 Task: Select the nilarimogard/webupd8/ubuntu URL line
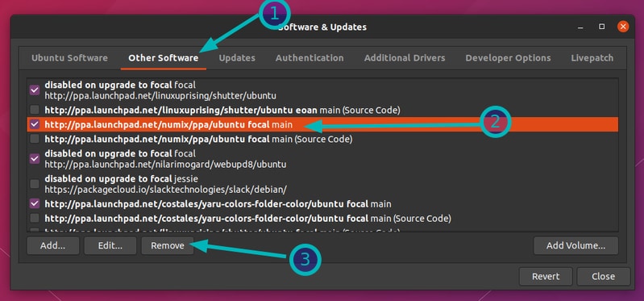tap(165, 164)
